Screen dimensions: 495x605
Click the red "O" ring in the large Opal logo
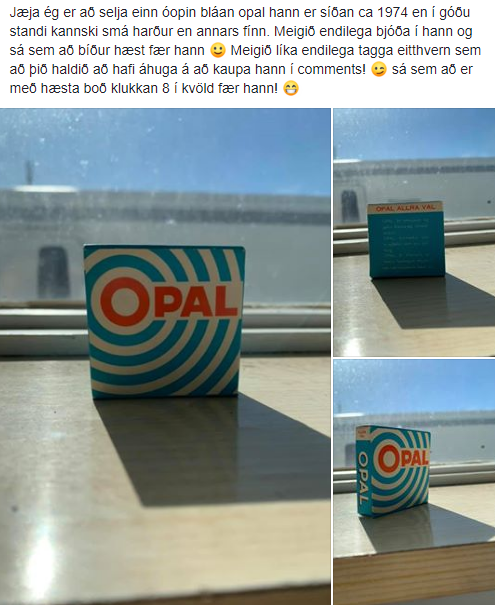pyautogui.click(x=125, y=301)
